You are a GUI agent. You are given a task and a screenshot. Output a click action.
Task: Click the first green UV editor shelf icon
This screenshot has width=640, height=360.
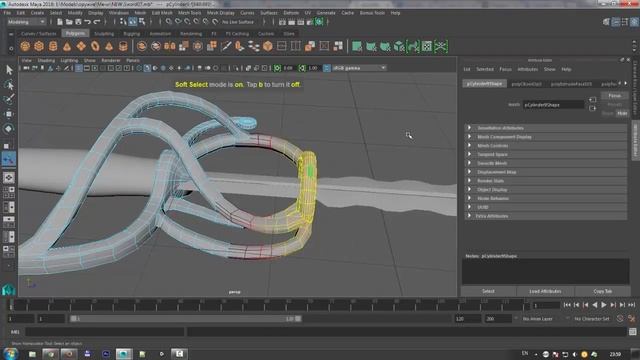[357, 46]
